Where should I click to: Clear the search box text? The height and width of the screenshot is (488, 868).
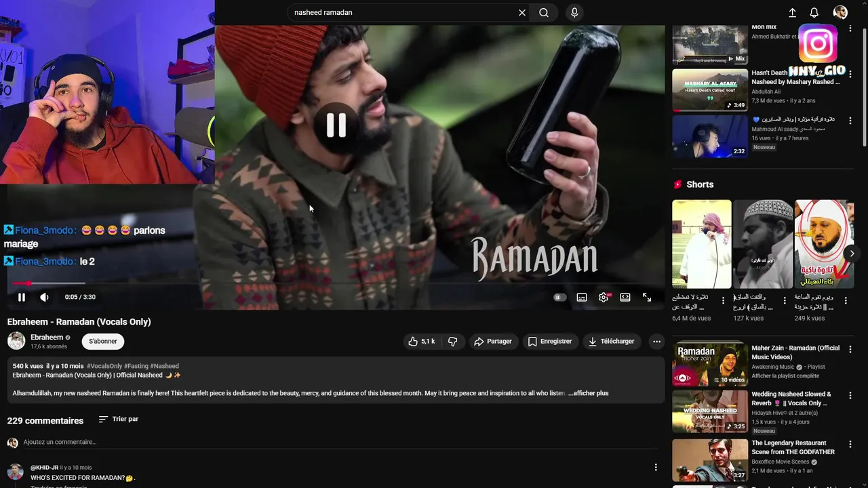pyautogui.click(x=522, y=12)
